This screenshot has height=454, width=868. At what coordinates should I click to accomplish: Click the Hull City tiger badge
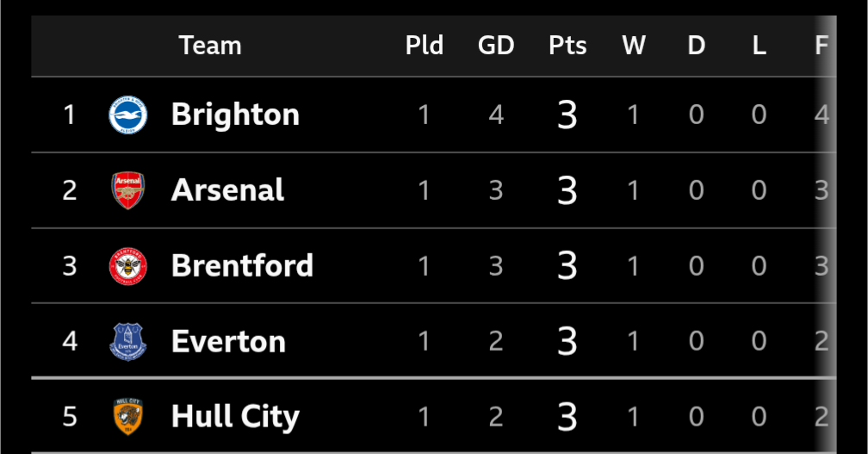coord(127,416)
